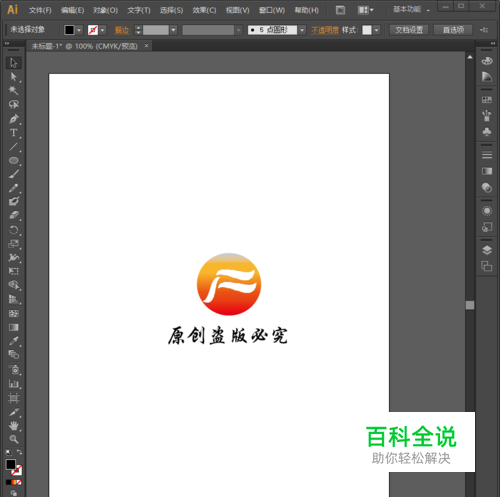Open the 窗口(W) menu
Viewport: 500px width, 497px height.
click(272, 10)
